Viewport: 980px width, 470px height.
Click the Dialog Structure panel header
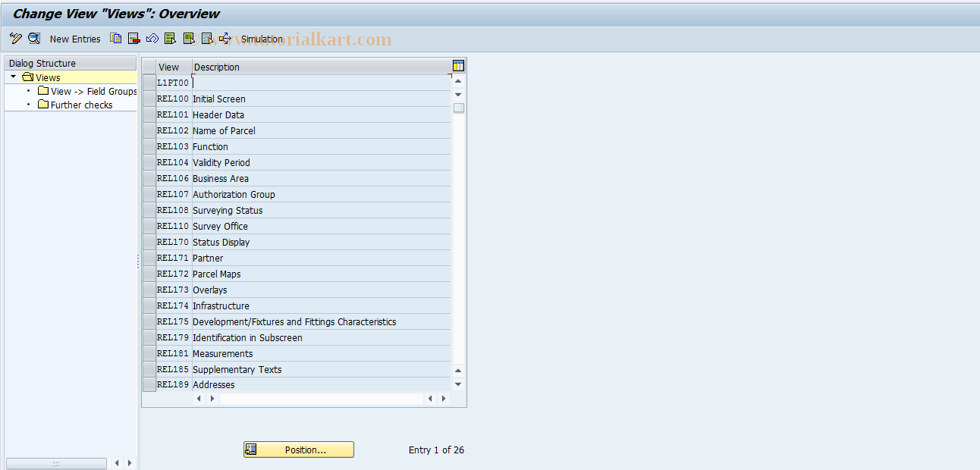point(71,63)
